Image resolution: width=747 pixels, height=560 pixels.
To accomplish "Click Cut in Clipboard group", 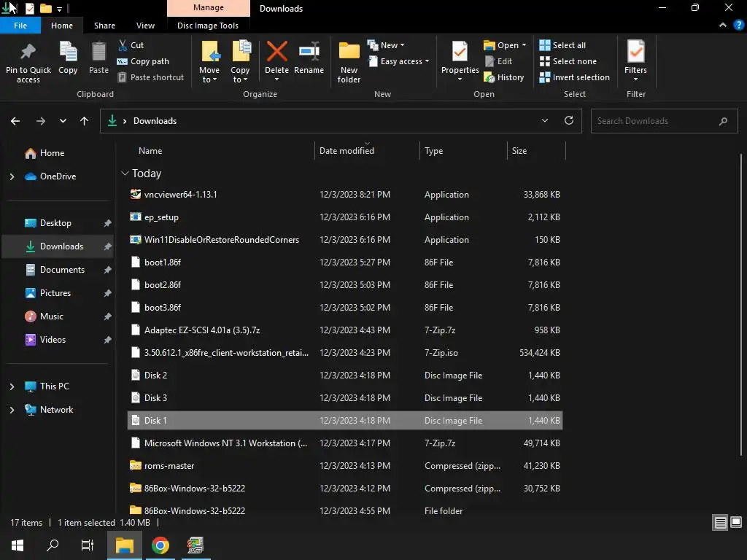I will click(x=131, y=45).
